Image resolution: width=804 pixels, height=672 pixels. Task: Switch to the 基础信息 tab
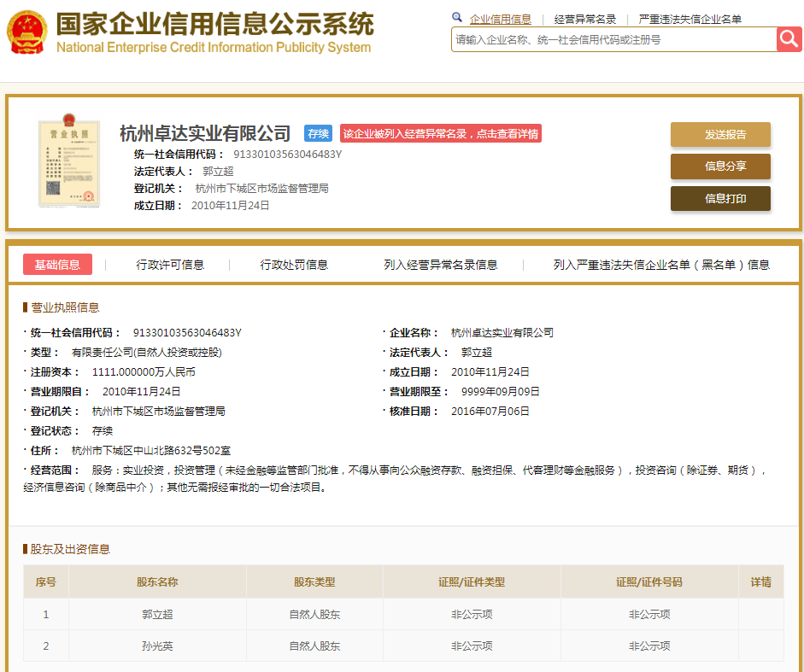57,265
